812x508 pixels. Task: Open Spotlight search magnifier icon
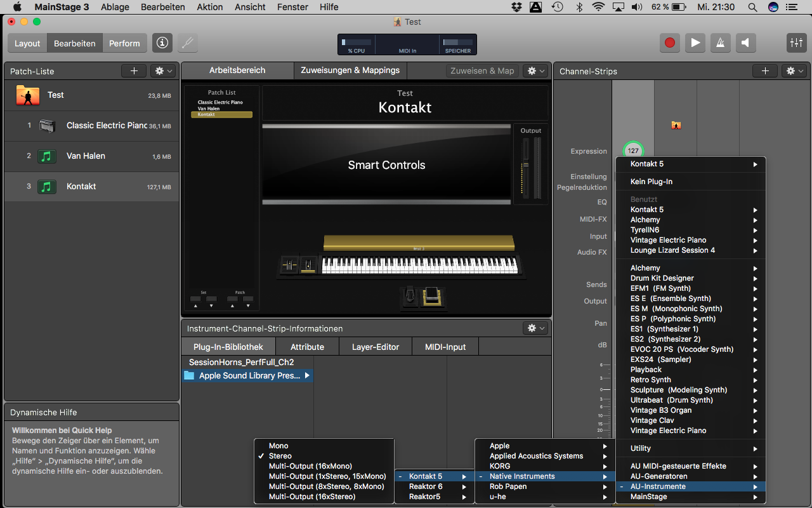(752, 7)
